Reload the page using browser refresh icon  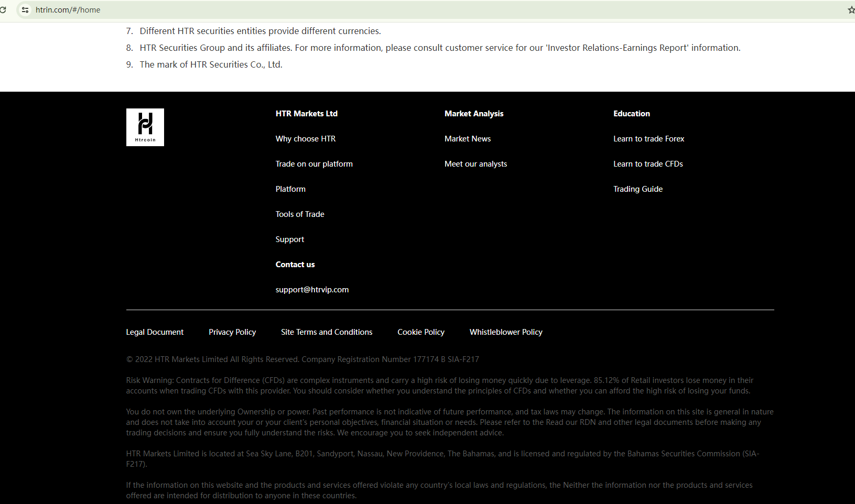[3, 10]
